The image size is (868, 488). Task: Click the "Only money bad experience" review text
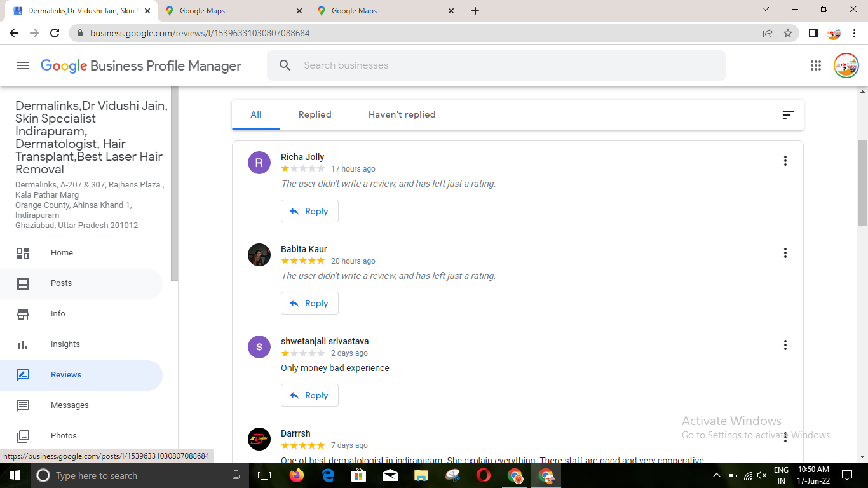click(335, 368)
